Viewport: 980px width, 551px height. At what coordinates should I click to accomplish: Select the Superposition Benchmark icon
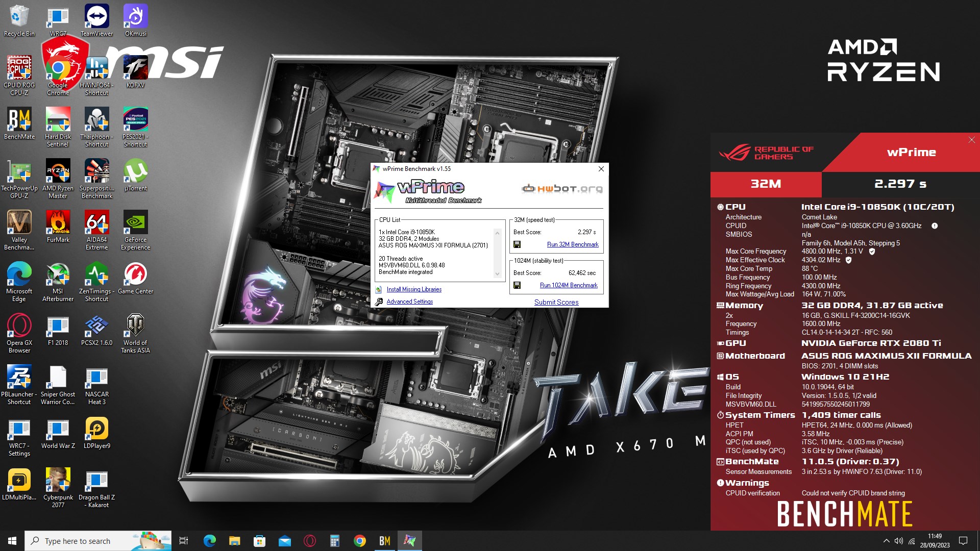coord(97,179)
